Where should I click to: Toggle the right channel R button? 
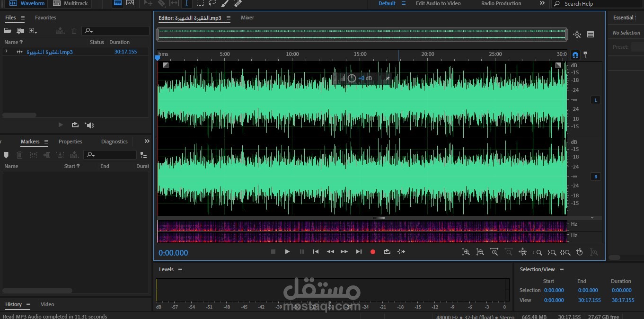596,177
